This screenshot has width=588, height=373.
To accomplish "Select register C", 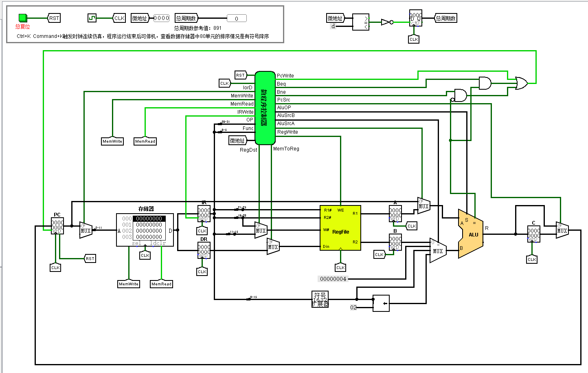I will coord(534,234).
